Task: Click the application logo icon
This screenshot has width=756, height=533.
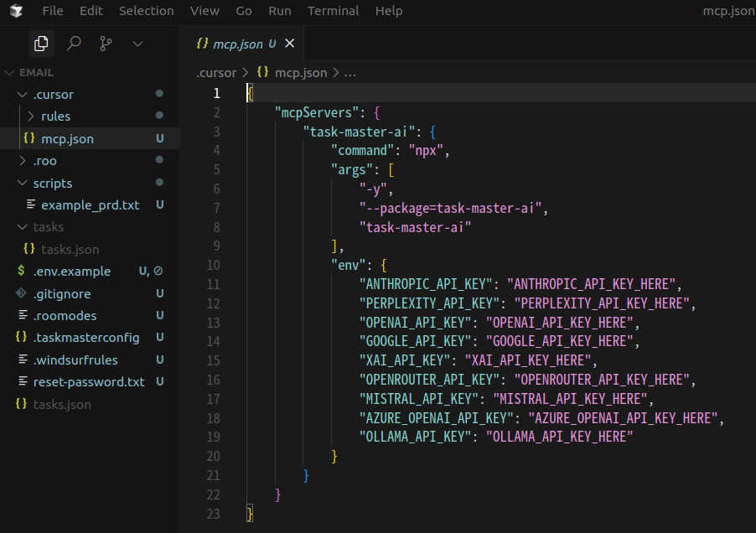Action: (x=17, y=11)
